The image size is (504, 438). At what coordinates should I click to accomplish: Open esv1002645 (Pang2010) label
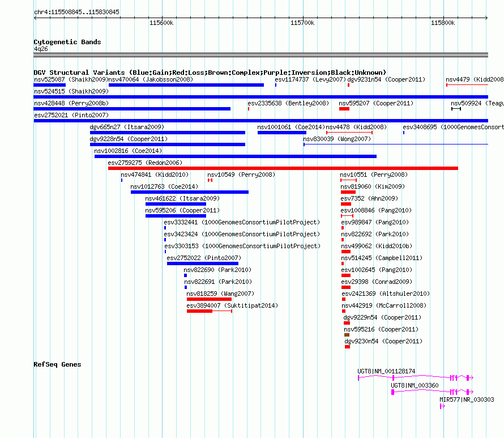pyautogui.click(x=377, y=270)
